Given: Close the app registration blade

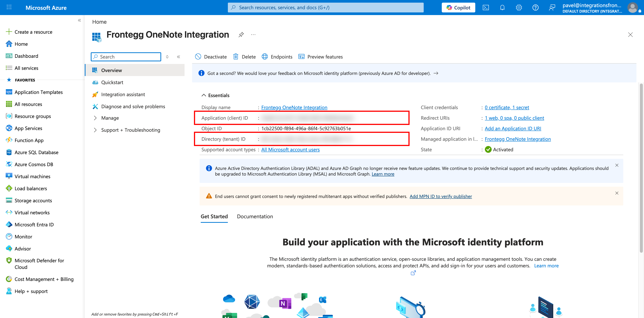Looking at the screenshot, I should coord(630,34).
